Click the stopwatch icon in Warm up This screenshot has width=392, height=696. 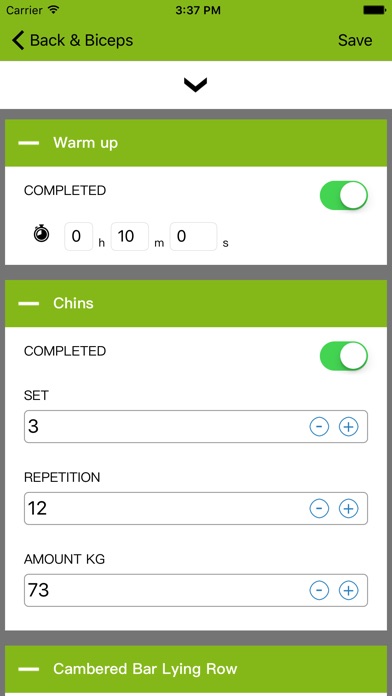[42, 234]
